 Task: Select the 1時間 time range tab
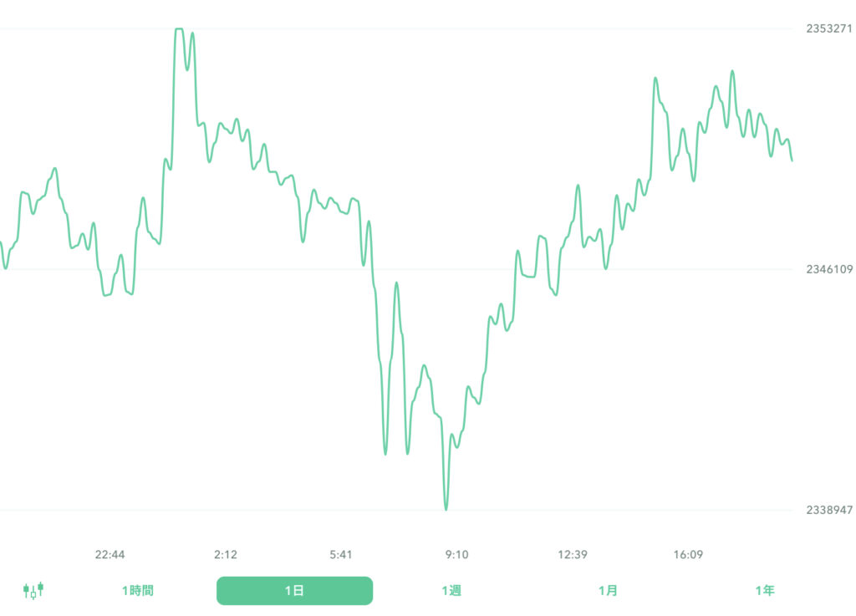[x=137, y=591]
